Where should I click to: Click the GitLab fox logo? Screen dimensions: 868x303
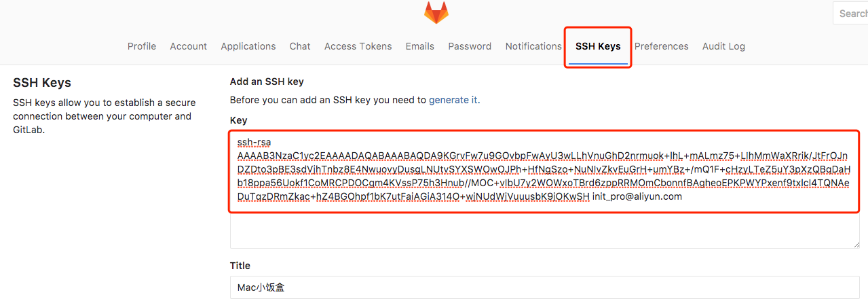pos(436,12)
